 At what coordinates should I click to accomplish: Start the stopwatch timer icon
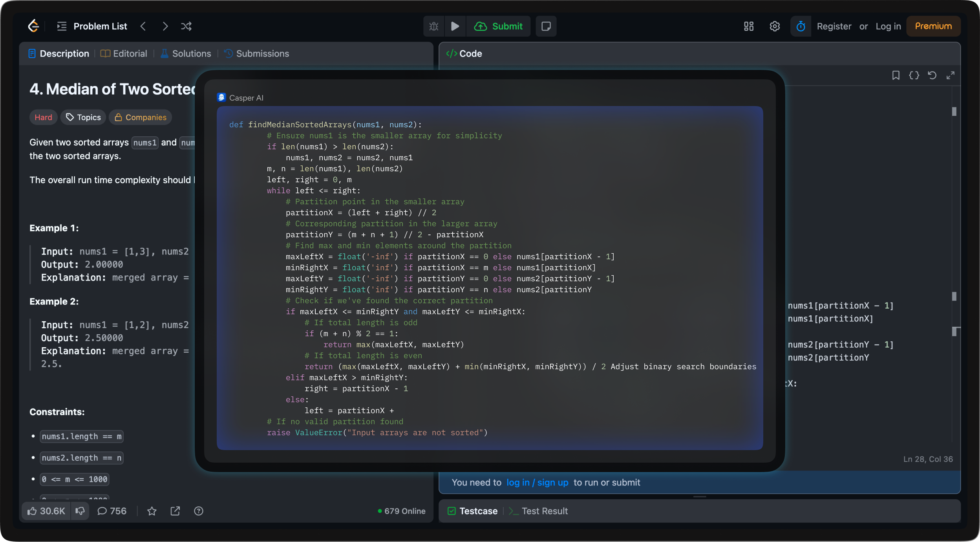801,26
